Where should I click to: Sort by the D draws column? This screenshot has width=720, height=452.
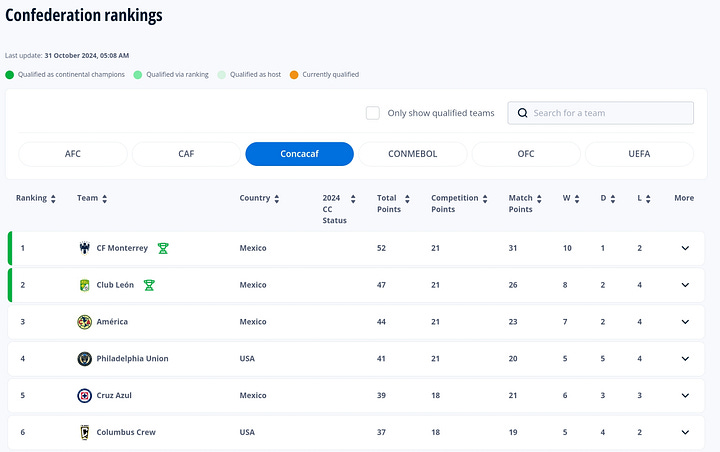point(613,198)
